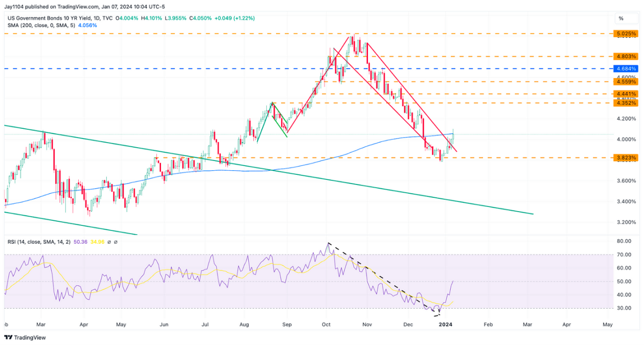644x345 pixels.
Task: Click the Oct label on time axis
Action: [x=327, y=325]
